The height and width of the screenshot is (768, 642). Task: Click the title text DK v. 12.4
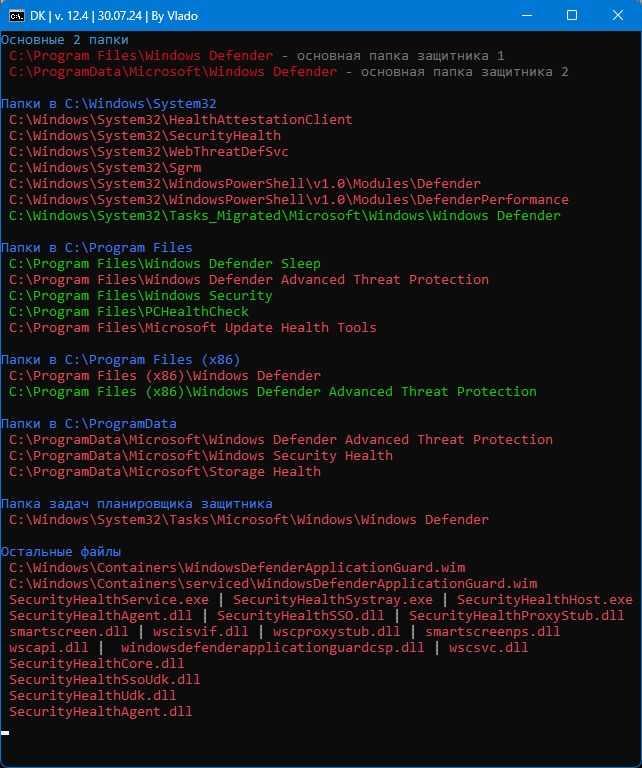59,16
